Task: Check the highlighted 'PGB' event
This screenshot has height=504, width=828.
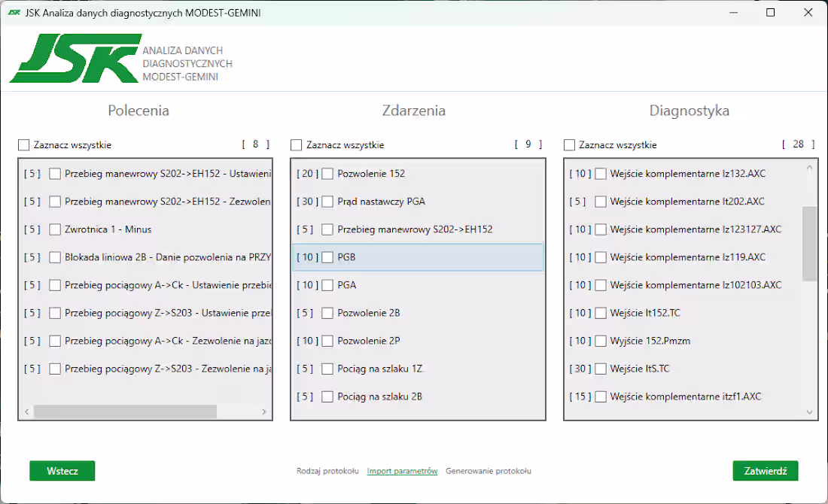Action: 329,257
